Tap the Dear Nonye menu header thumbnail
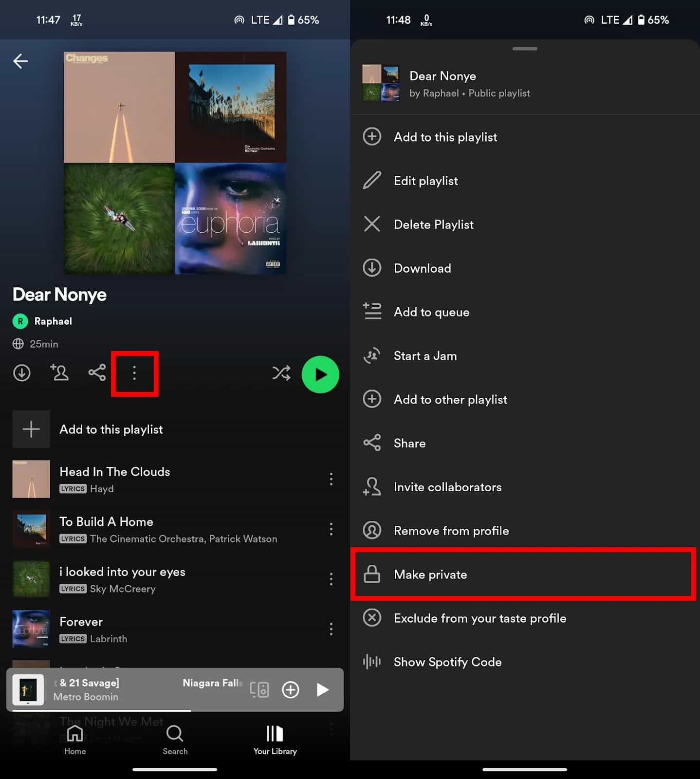The image size is (700, 779). click(x=381, y=84)
